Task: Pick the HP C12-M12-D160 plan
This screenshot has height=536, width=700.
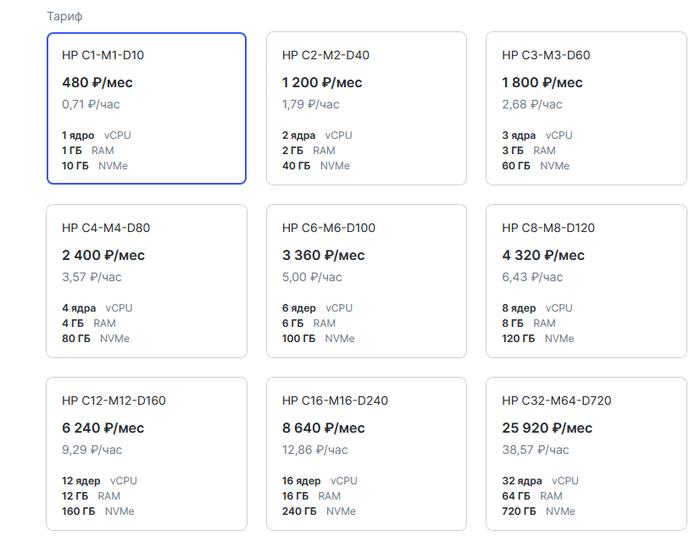Action: pyautogui.click(x=146, y=454)
